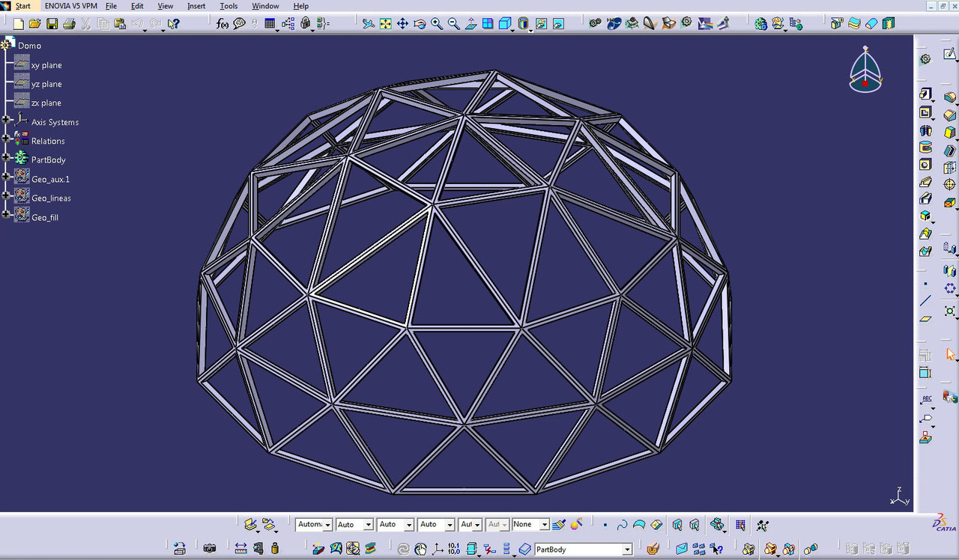The height and width of the screenshot is (560, 959).
Task: Open the Insert menu
Action: (196, 6)
